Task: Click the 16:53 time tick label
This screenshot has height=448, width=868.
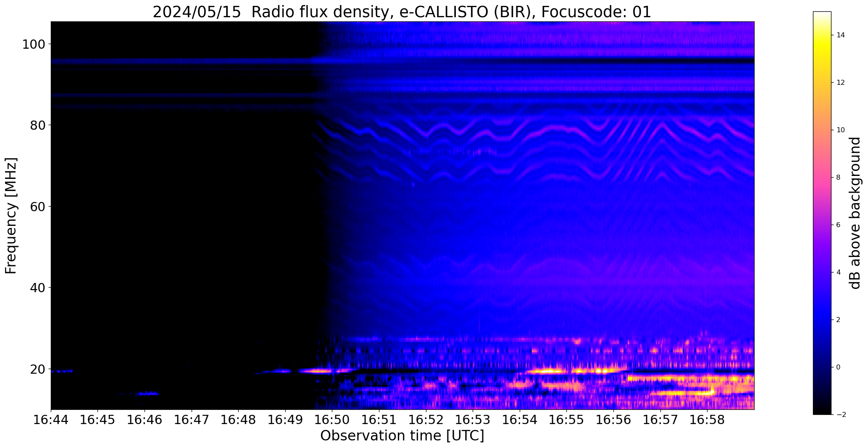Action: [473, 419]
